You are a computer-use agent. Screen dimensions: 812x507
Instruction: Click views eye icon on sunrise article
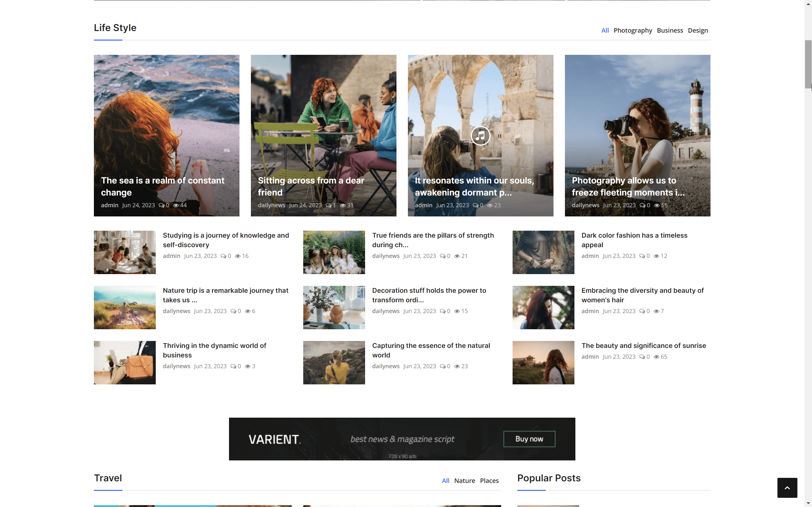click(x=656, y=357)
